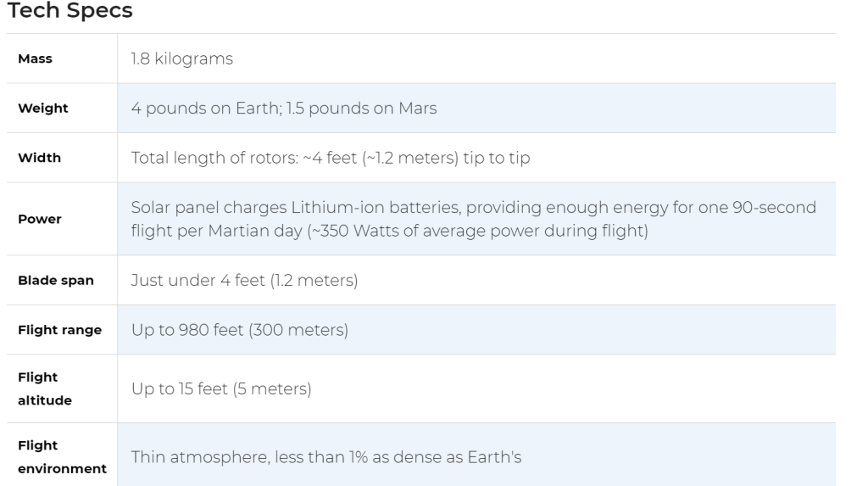Click the weight on Earth and Mars text
Screen dimensions: 868x486
pos(283,108)
